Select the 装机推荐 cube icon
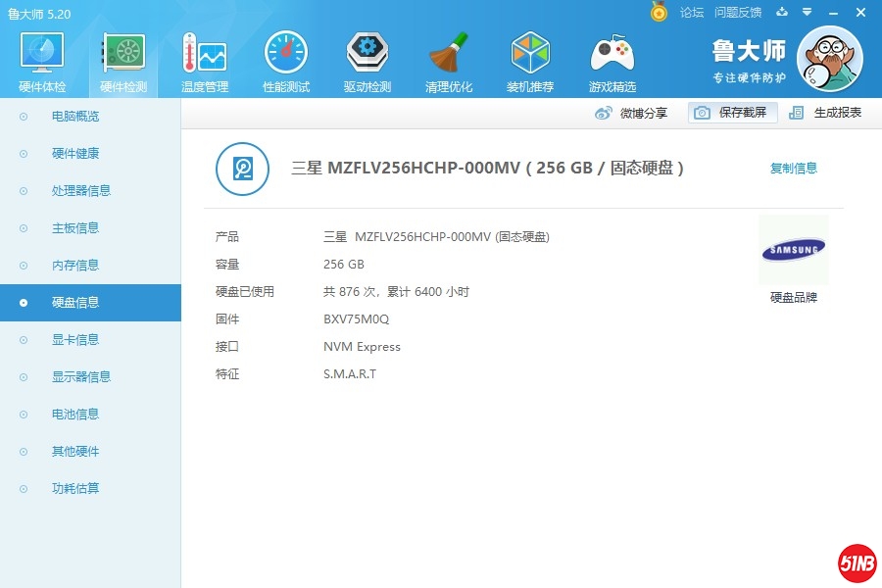 [530, 56]
